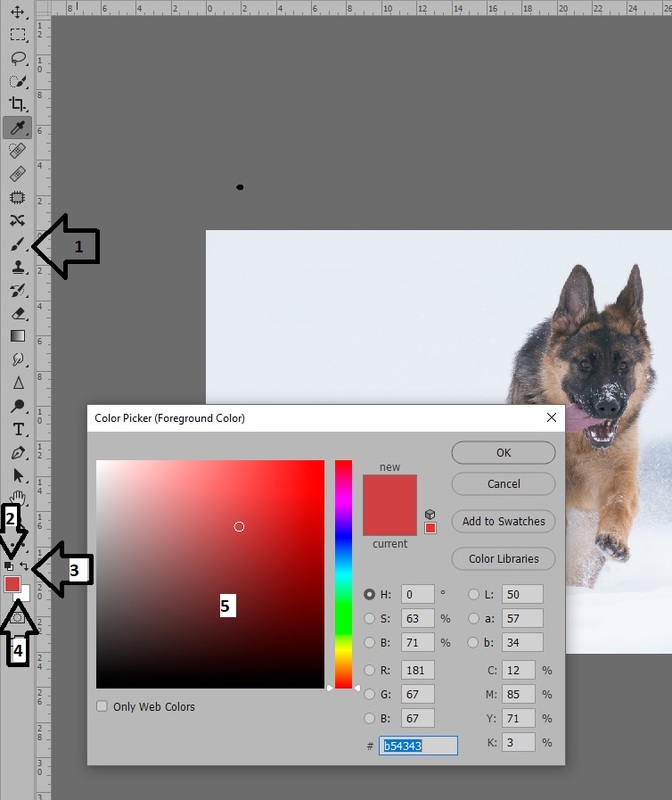
Task: Click the Add to Swatches button
Action: pos(503,521)
